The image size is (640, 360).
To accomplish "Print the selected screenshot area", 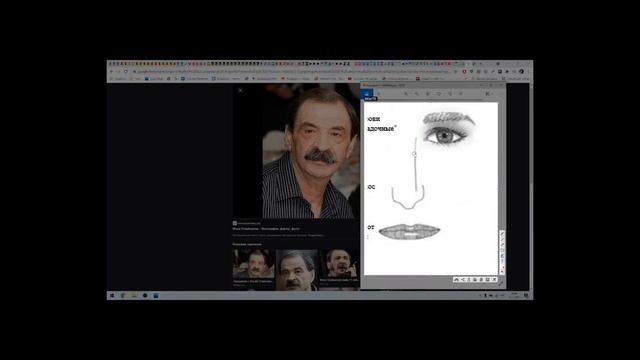I will 475,280.
